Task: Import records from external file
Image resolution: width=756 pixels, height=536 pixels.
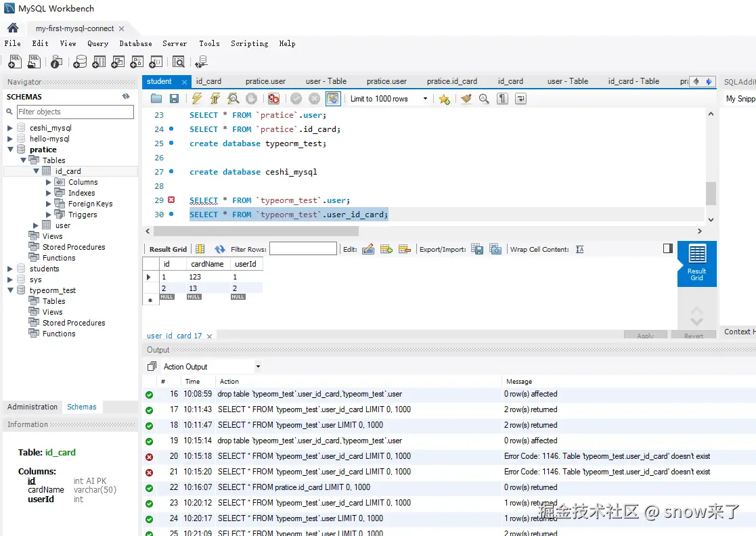Action: tap(495, 249)
